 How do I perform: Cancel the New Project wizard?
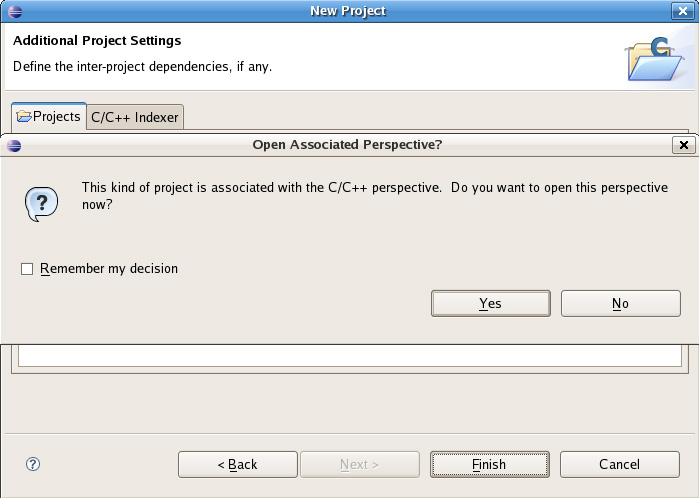pos(619,464)
